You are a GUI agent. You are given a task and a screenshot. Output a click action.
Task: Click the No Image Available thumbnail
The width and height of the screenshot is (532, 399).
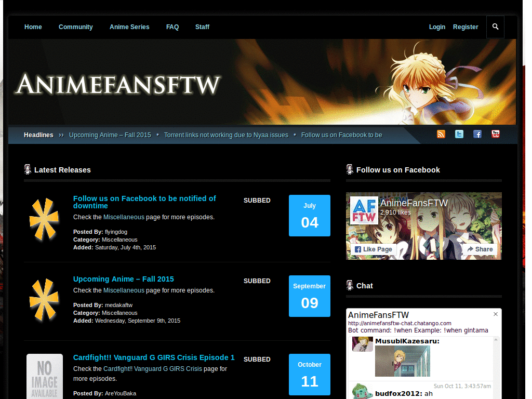click(x=45, y=376)
